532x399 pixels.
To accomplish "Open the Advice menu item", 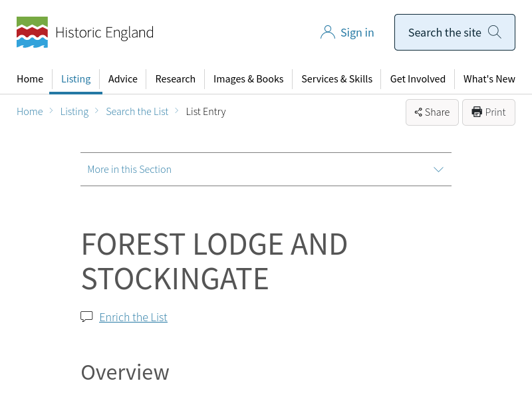I will pyautogui.click(x=123, y=79).
